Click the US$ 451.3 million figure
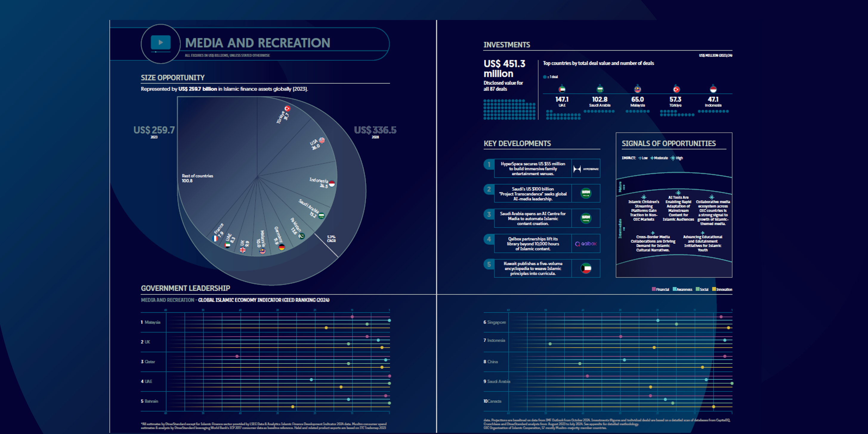Image resolution: width=868 pixels, height=434 pixels. tap(504, 68)
